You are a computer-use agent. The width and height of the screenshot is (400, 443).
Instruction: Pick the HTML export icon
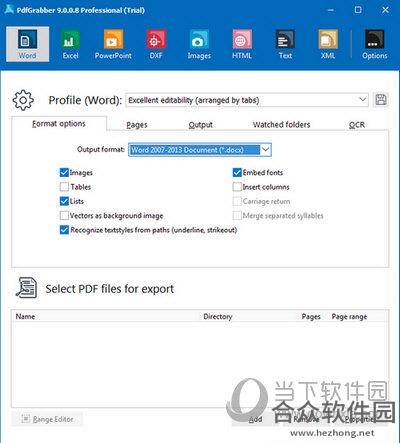tap(242, 44)
